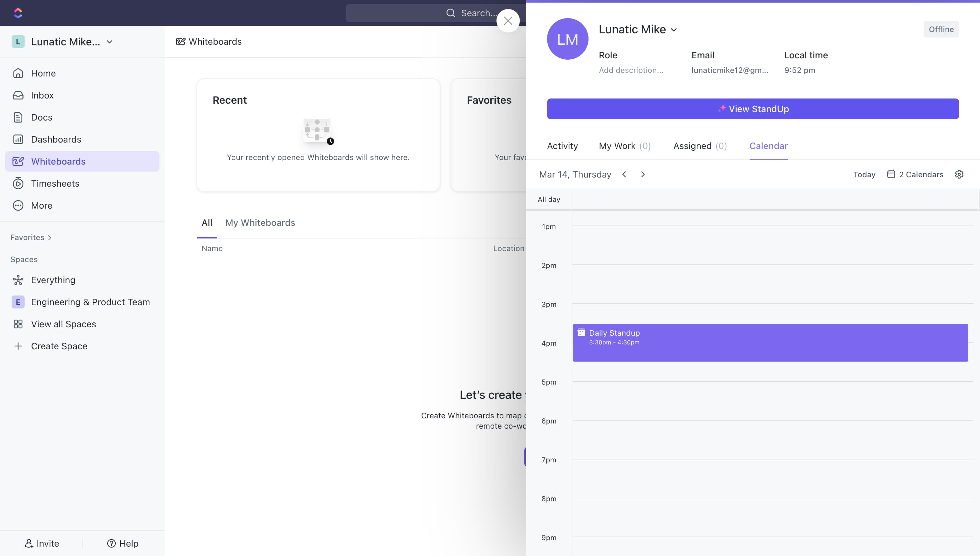Expand Lunatic Mike workspace dropdown
This screenshot has height=556, width=980.
[x=110, y=41]
